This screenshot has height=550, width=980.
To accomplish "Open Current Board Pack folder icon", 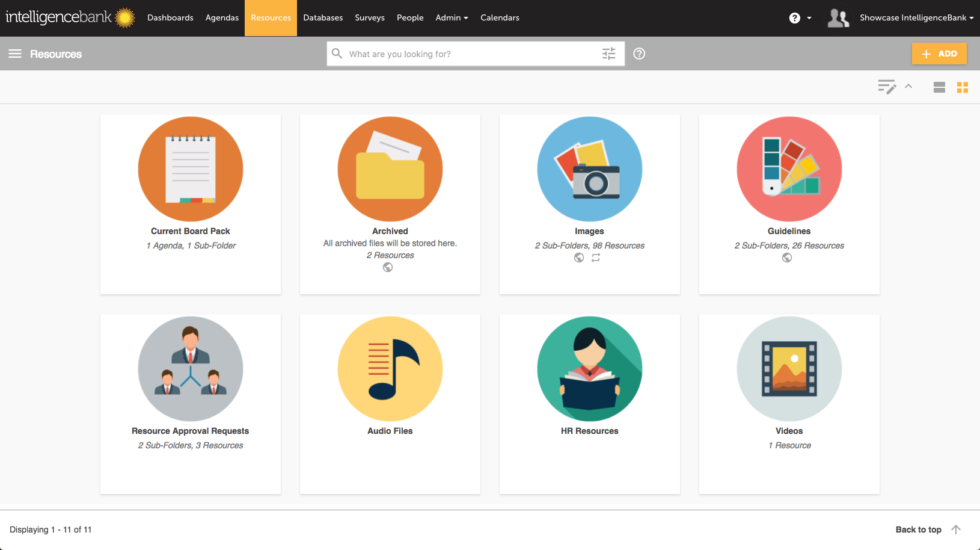I will [191, 169].
